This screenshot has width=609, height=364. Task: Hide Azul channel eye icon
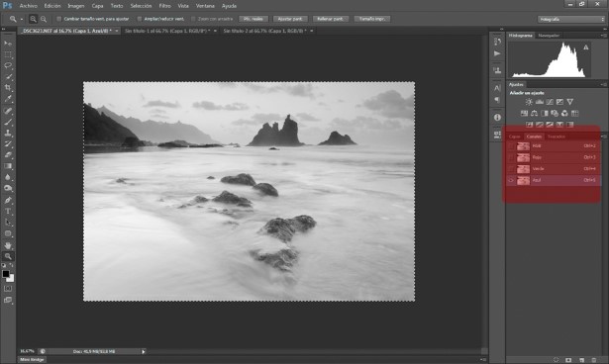(511, 180)
